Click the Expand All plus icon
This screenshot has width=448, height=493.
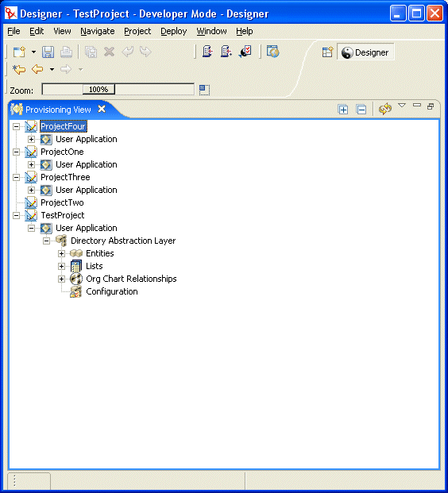point(342,110)
